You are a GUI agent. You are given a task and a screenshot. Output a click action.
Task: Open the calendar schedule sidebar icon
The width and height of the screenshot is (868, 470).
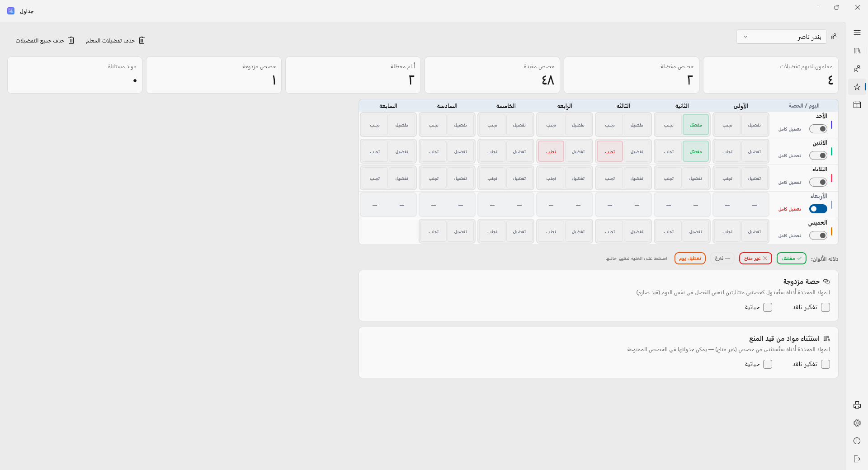click(857, 105)
